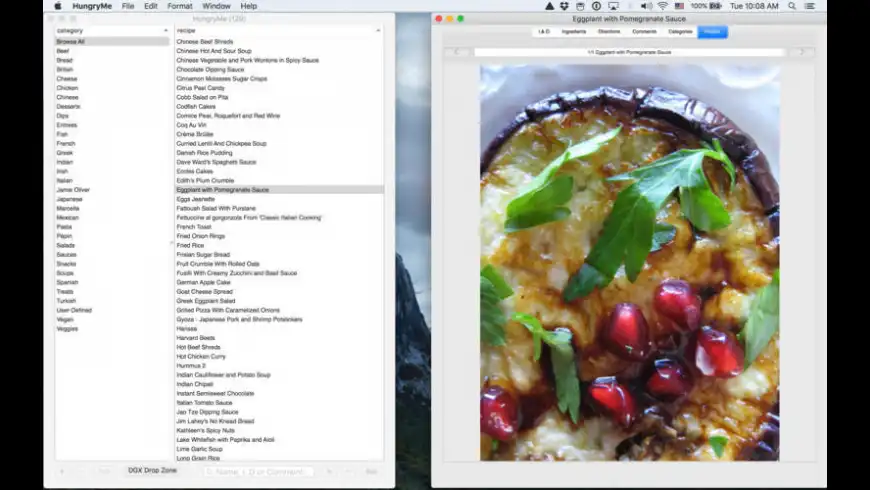The width and height of the screenshot is (870, 490).
Task: Click the DGX Drop Zone button
Action: click(152, 471)
